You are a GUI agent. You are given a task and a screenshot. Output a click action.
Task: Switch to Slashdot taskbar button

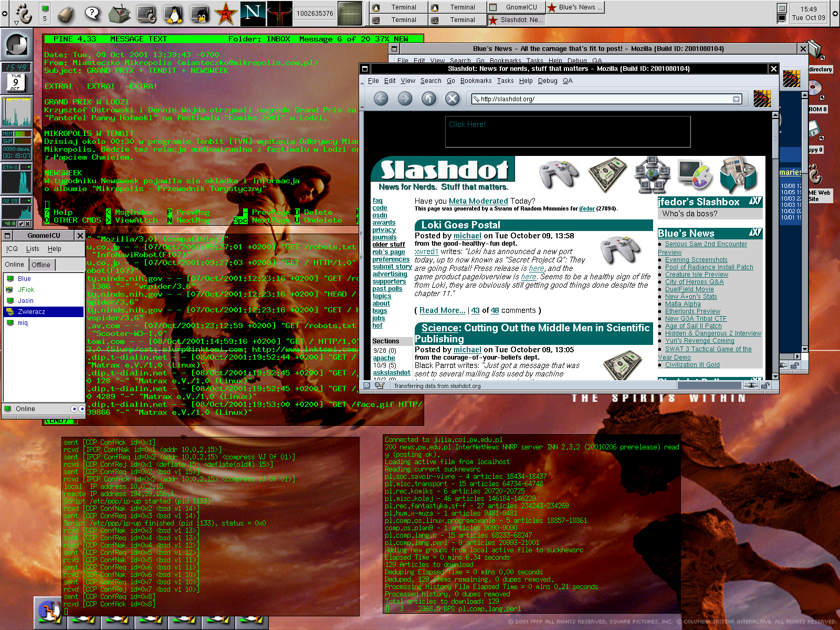[516, 19]
